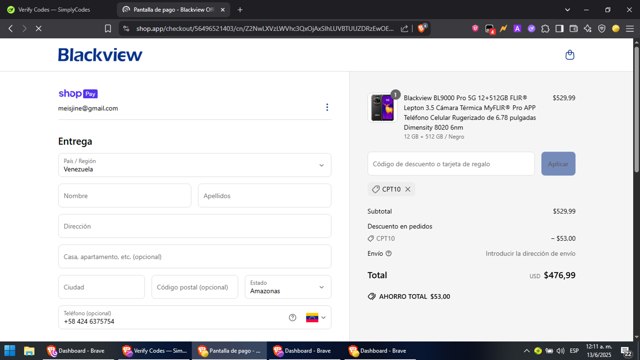Open File Explorer from taskbar
The width and height of the screenshot is (640, 360).
coord(29,351)
